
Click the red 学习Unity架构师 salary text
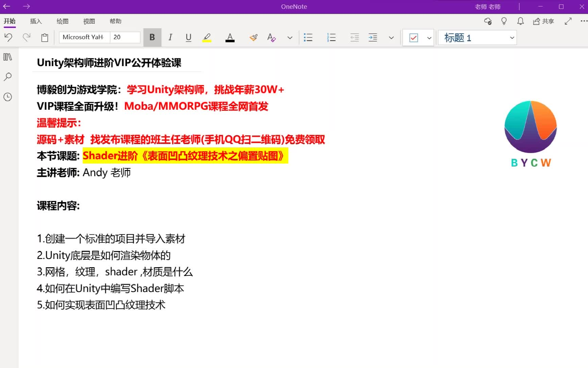click(x=205, y=90)
